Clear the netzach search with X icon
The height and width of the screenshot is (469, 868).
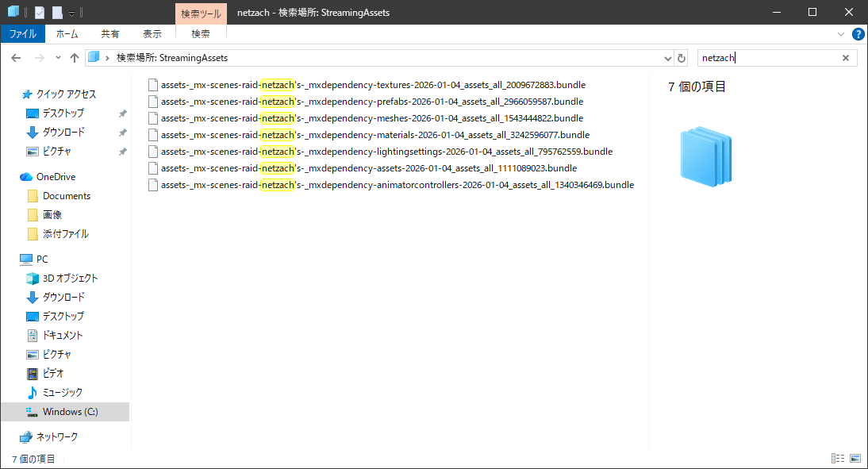[846, 58]
